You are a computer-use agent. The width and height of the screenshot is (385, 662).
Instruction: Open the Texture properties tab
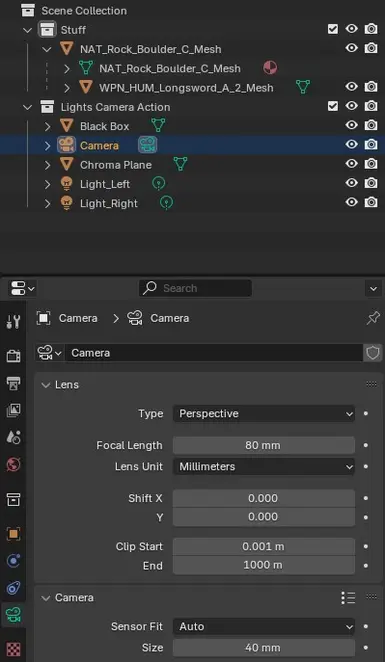pos(13,648)
